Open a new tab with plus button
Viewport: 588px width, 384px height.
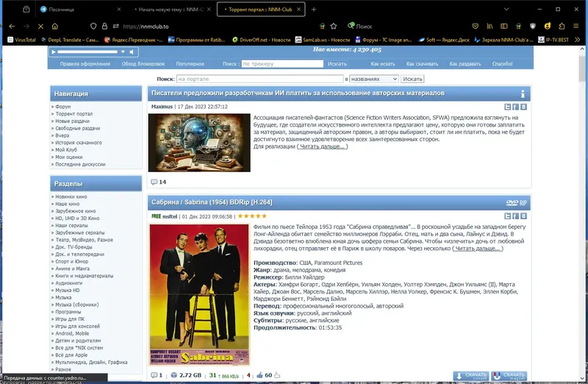click(x=314, y=10)
